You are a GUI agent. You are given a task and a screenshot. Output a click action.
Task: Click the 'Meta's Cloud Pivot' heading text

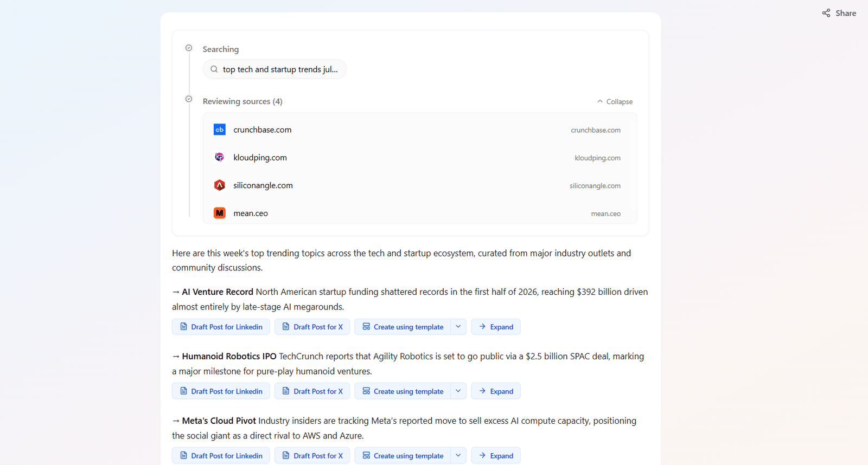[x=219, y=421]
